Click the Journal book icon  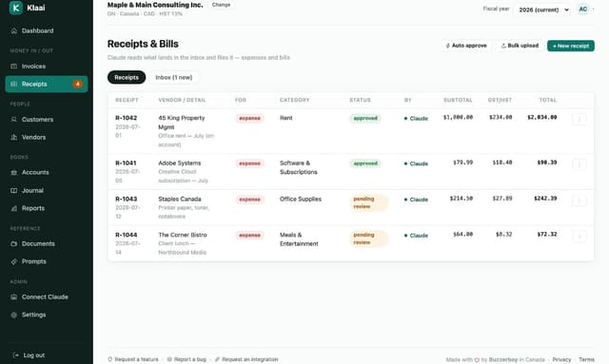tap(14, 190)
